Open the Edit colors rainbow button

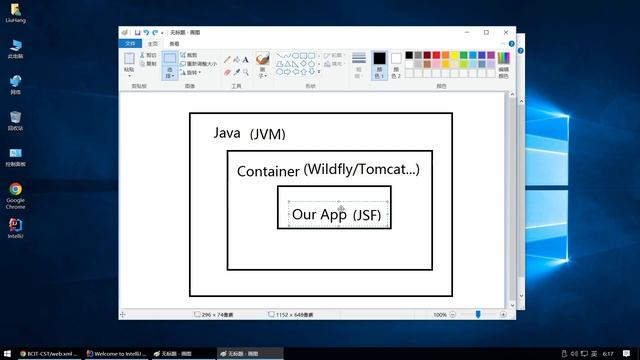click(x=504, y=65)
